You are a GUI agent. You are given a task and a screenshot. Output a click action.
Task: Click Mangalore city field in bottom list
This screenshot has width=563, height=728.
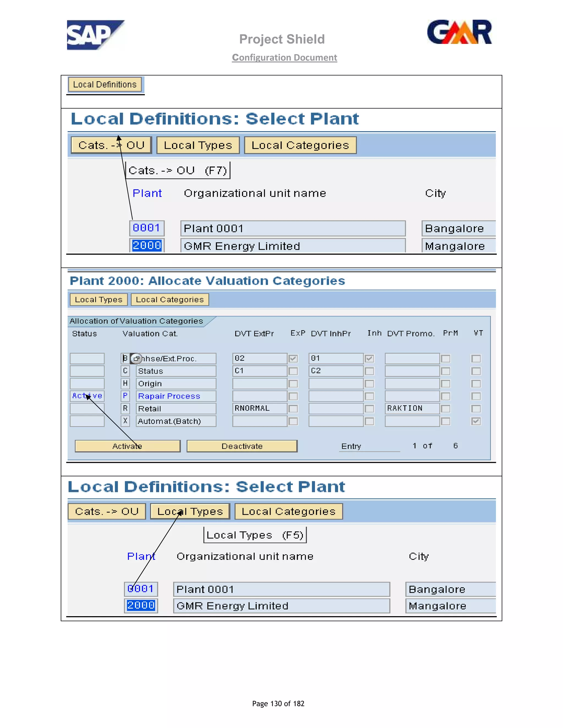[x=451, y=606]
